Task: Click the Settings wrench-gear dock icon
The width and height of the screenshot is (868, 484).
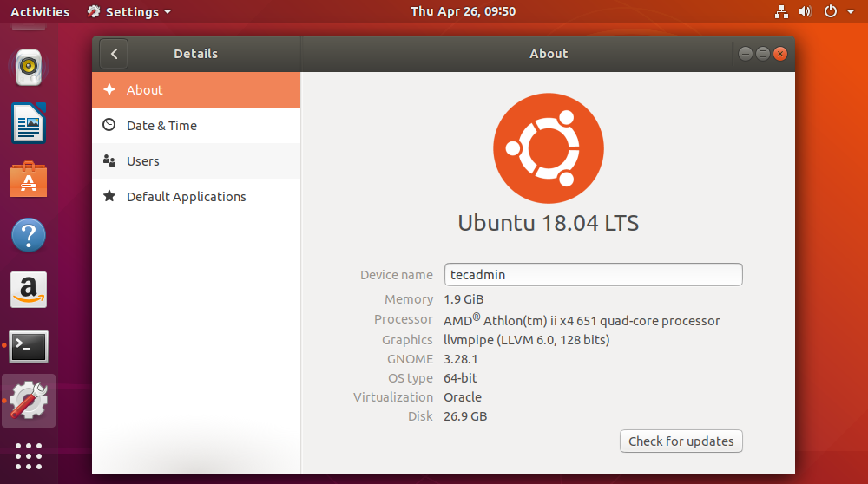Action: pos(29,401)
